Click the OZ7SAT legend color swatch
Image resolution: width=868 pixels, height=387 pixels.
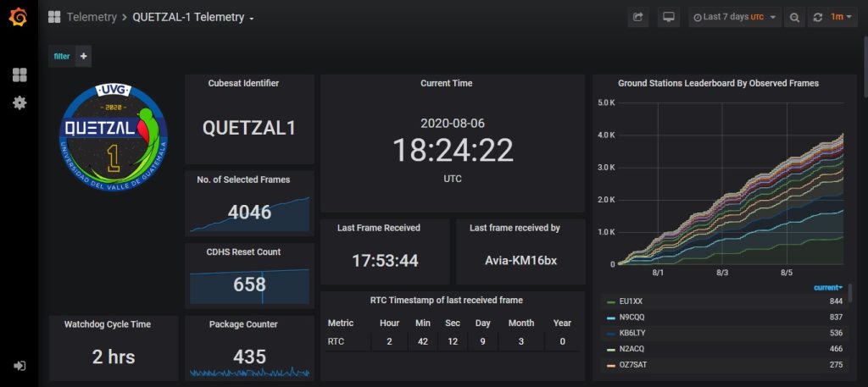click(609, 365)
